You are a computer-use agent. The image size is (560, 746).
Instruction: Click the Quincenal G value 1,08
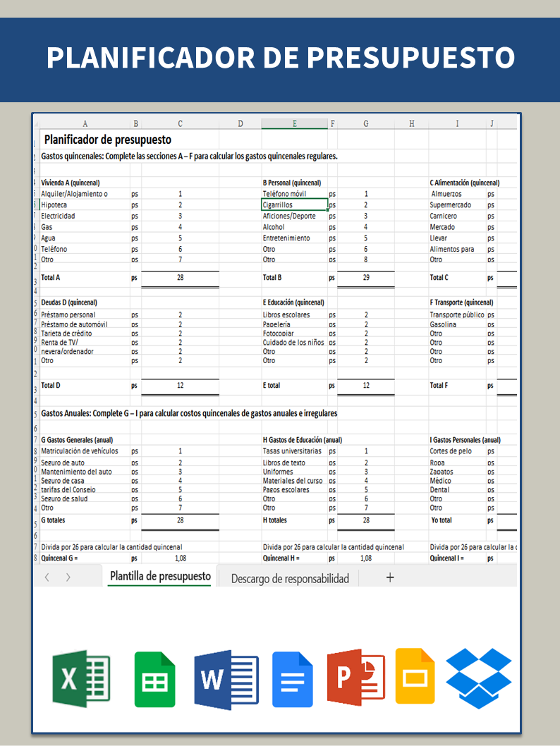[180, 558]
